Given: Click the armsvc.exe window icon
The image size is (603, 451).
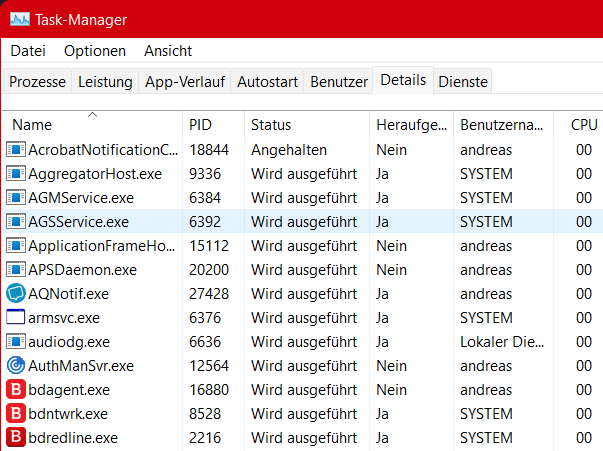Looking at the screenshot, I should [x=16, y=317].
